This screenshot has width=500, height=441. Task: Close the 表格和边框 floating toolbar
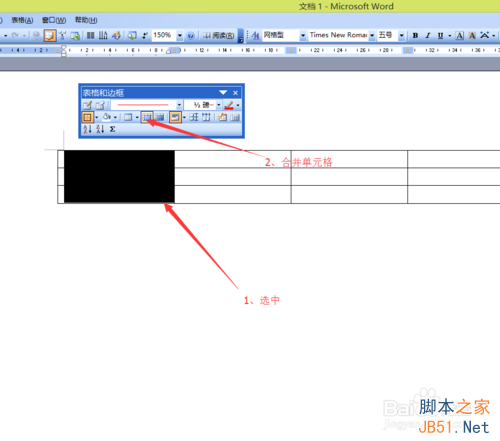[x=235, y=93]
